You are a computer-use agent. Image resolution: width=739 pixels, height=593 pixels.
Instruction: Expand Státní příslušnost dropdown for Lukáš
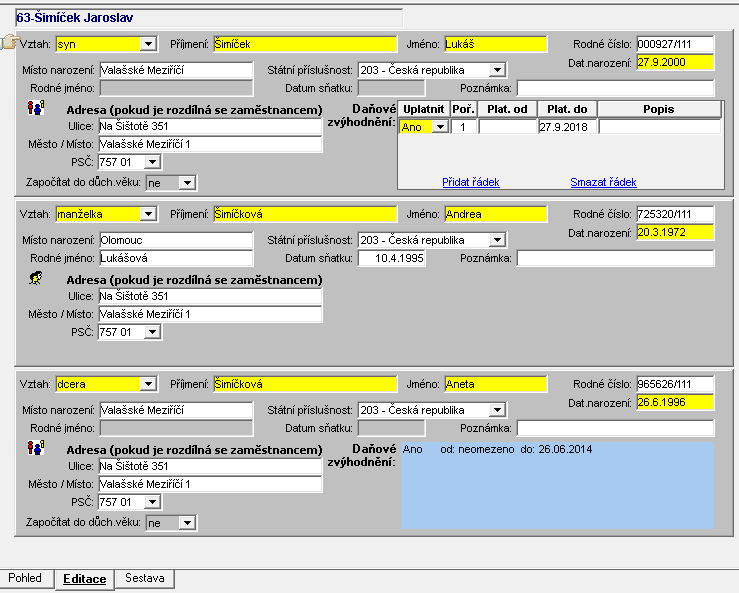[497, 70]
